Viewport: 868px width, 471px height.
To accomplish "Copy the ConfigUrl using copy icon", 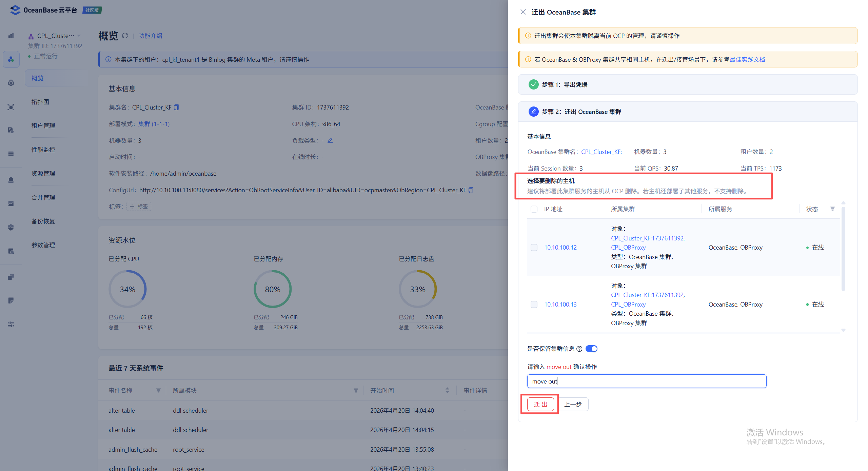I will click(471, 190).
